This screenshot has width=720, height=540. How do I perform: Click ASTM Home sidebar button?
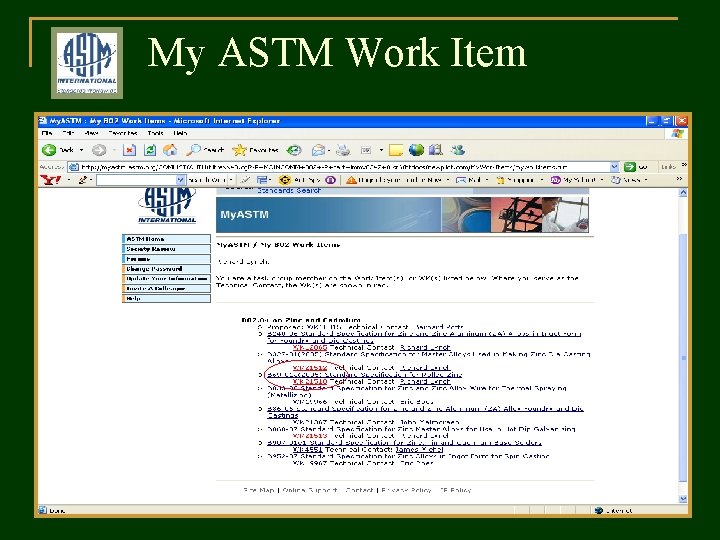(167, 239)
